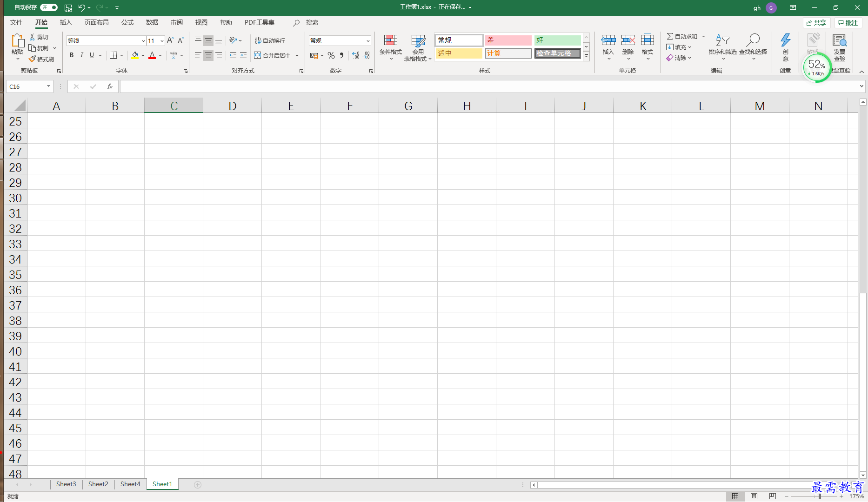Click decrease decimal places icon

pyautogui.click(x=366, y=55)
